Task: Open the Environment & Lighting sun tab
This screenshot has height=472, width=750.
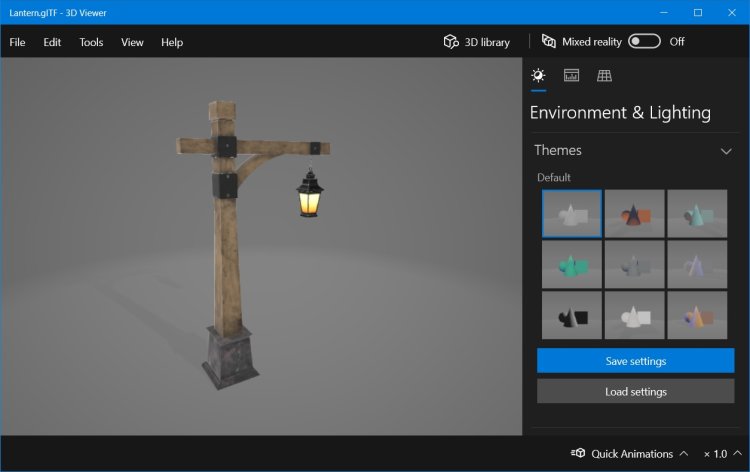Action: pos(539,75)
